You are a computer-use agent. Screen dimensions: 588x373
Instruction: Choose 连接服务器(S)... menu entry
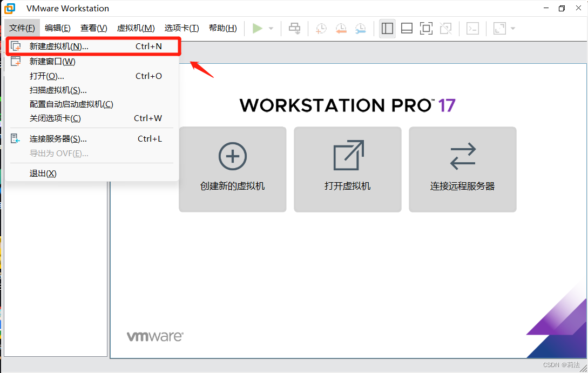(x=92, y=138)
